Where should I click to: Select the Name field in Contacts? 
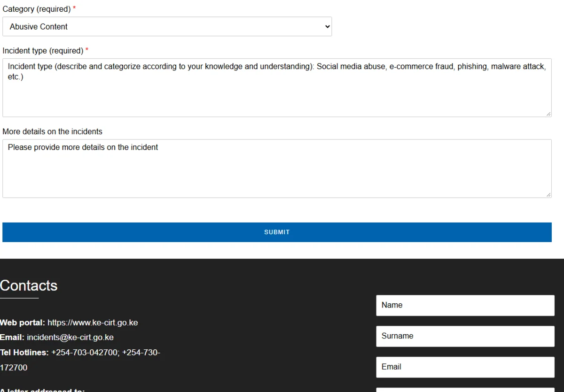[465, 306]
